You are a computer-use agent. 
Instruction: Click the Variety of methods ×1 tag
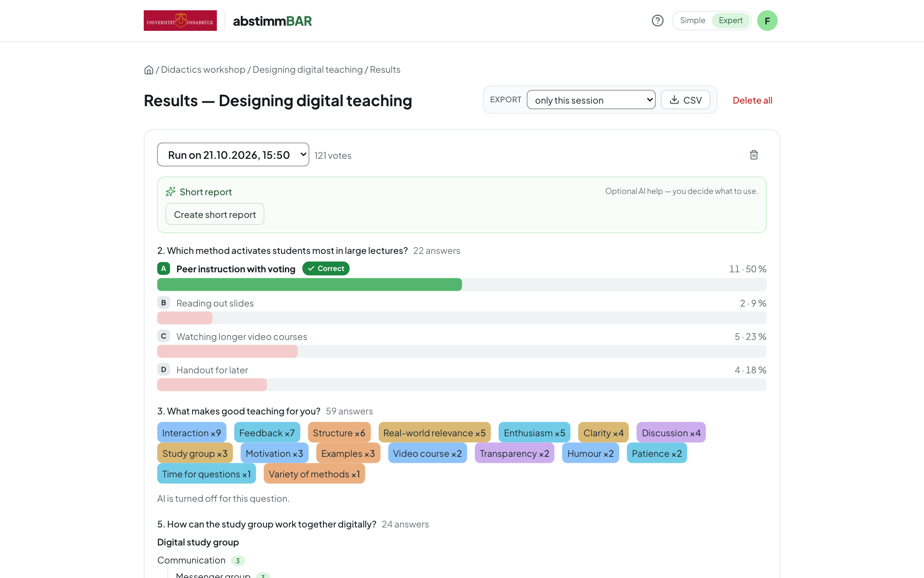point(314,474)
